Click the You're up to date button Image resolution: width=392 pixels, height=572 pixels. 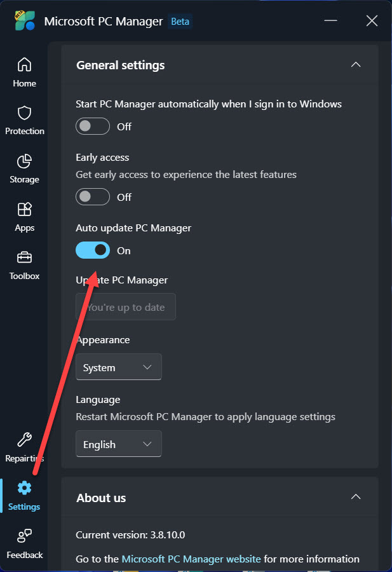pyautogui.click(x=126, y=307)
